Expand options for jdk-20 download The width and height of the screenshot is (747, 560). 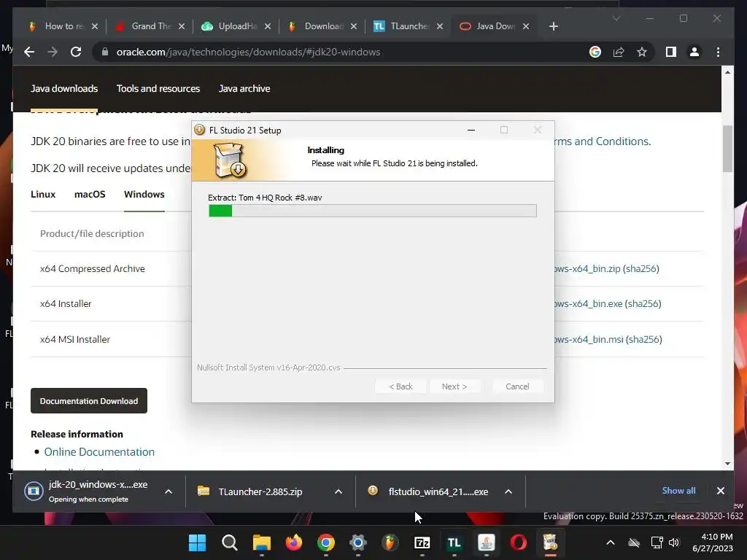pos(169,491)
